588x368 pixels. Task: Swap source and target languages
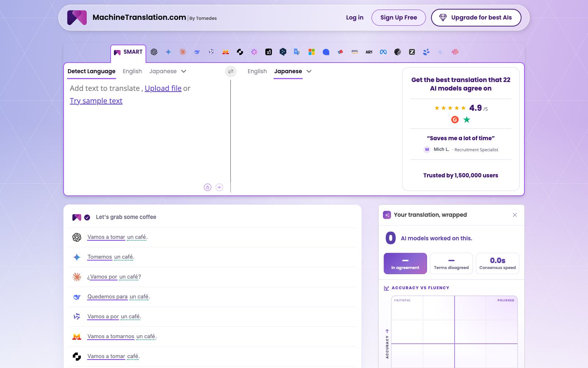pyautogui.click(x=231, y=71)
